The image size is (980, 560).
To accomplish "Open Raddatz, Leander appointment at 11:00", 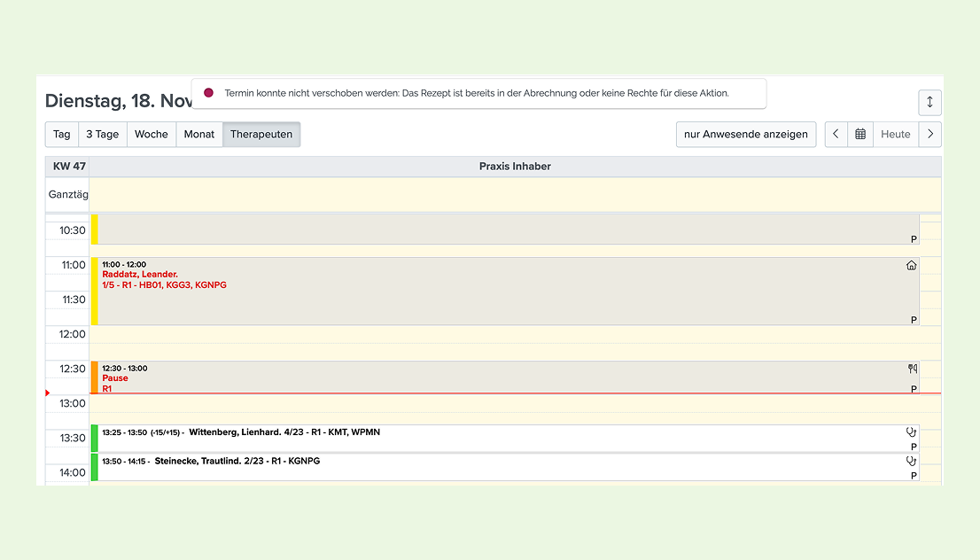I will pos(505,292).
